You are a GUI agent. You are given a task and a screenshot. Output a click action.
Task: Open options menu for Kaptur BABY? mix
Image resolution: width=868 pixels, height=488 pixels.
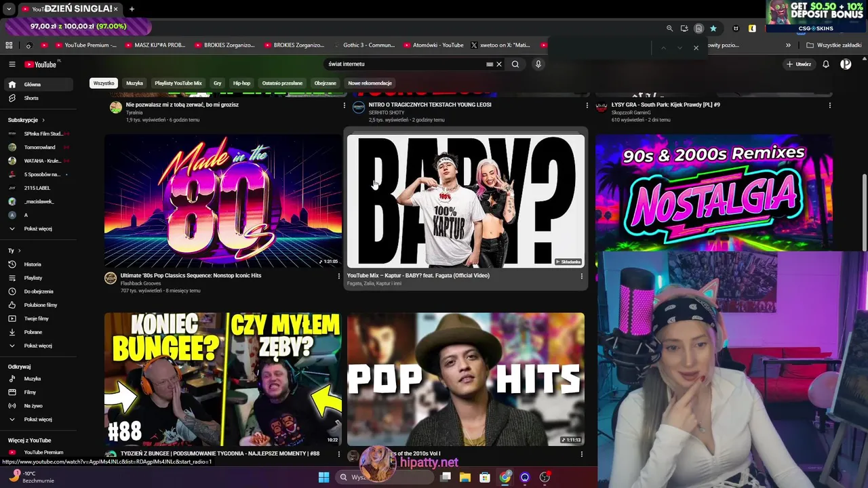coord(581,276)
